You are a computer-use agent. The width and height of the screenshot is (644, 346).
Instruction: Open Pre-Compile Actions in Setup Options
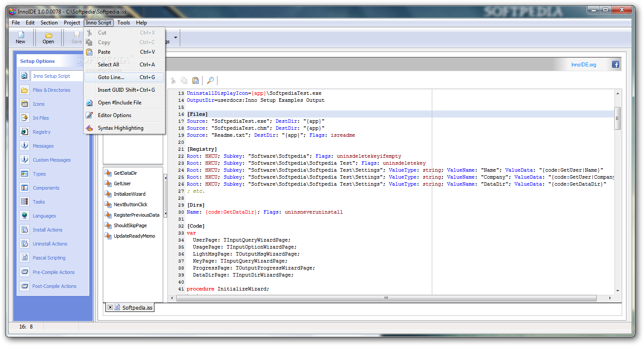coord(54,272)
